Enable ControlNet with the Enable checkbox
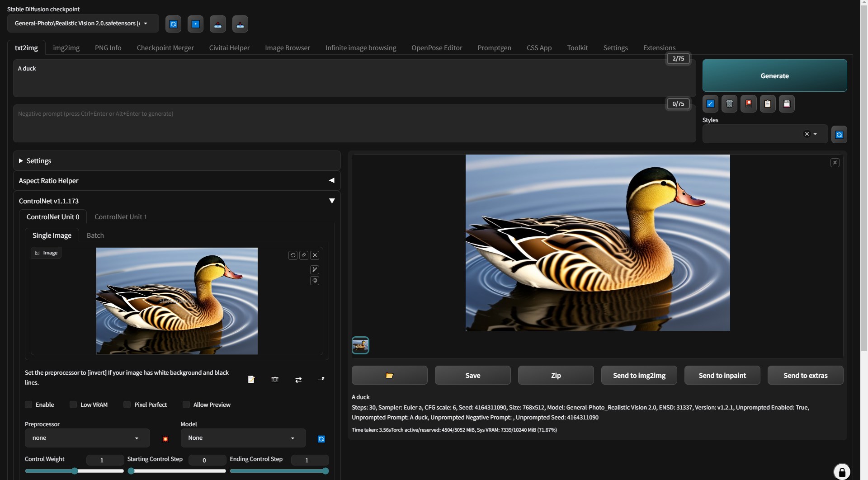Image resolution: width=868 pixels, height=480 pixels. pos(29,405)
